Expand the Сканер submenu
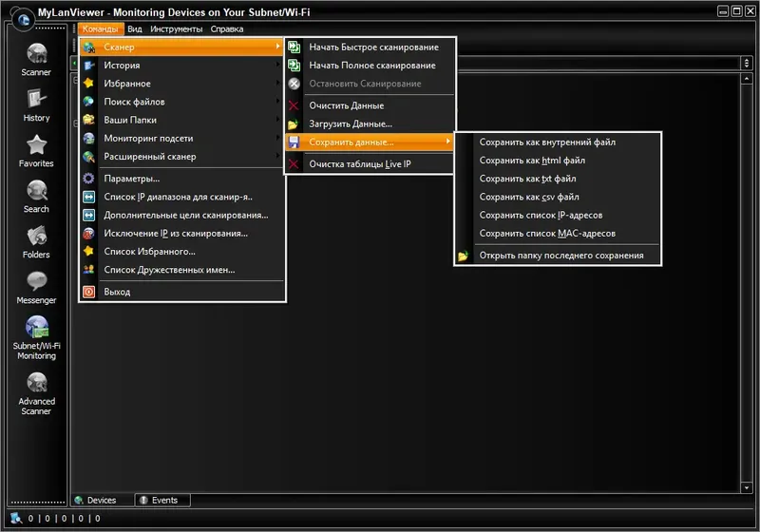Screen dimensions: 760x532 pos(181,47)
